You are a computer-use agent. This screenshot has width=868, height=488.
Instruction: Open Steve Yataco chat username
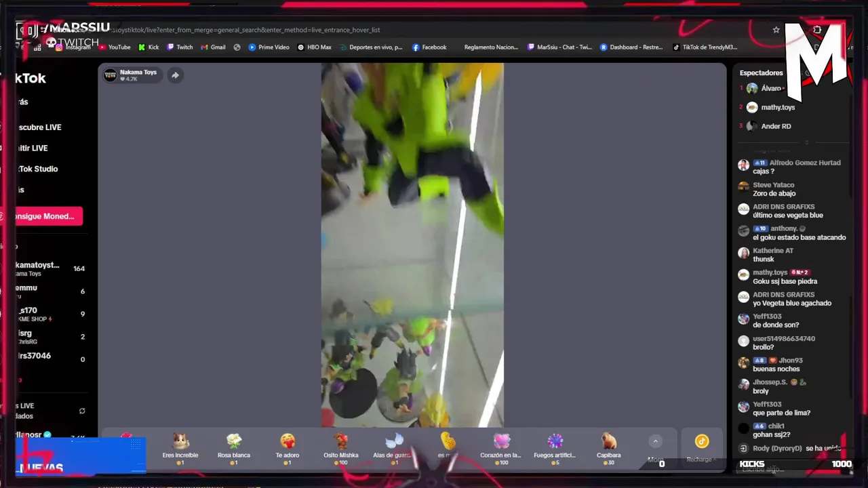(x=773, y=185)
